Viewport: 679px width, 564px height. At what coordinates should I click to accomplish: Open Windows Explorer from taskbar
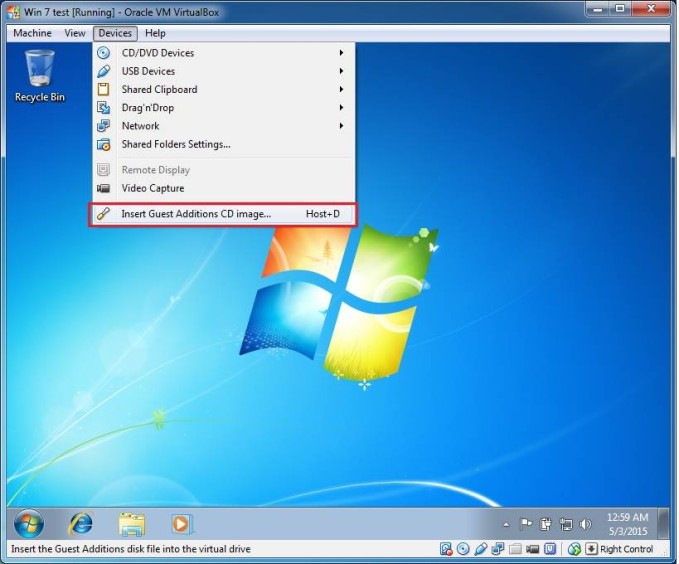pos(132,524)
